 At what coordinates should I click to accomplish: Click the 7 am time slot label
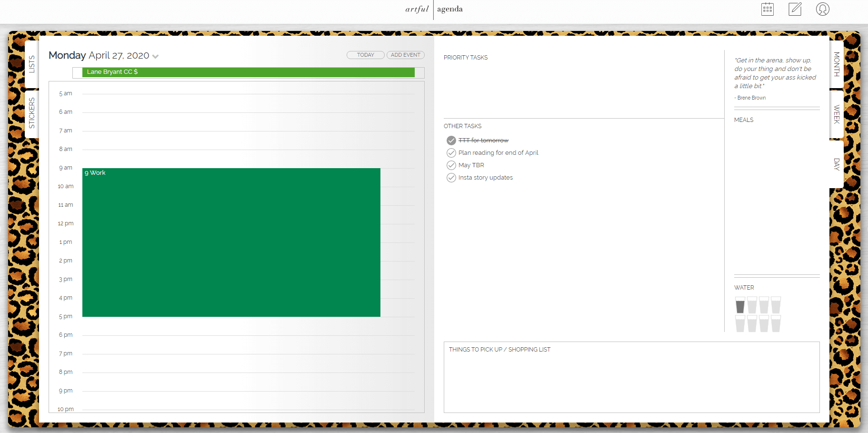pos(66,131)
